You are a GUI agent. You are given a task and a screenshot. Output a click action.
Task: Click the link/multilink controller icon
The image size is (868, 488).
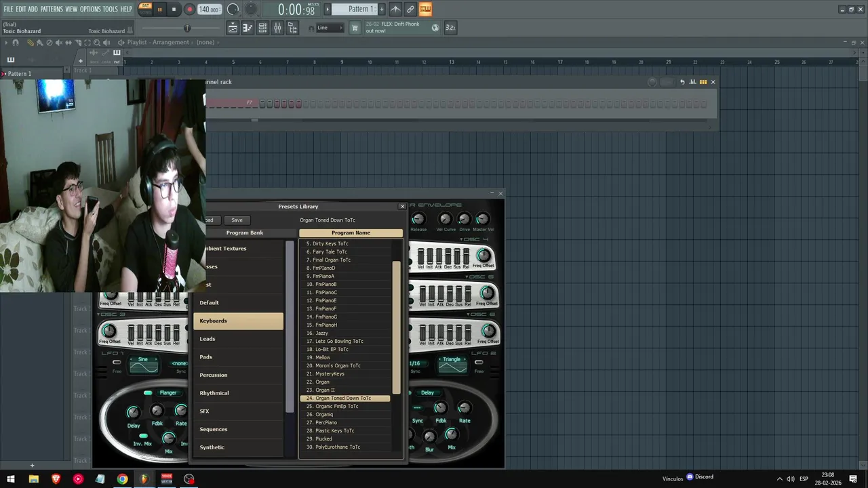[x=410, y=9]
